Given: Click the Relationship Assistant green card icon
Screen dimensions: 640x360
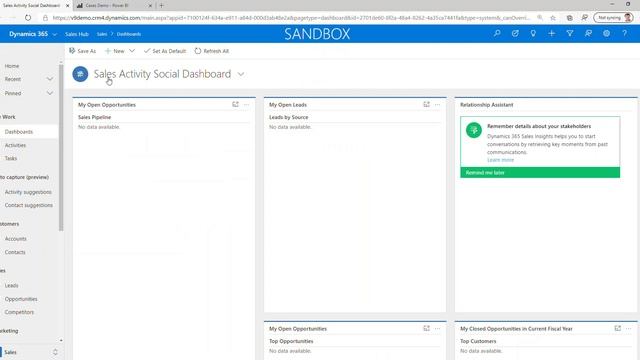Looking at the screenshot, I should (x=474, y=130).
